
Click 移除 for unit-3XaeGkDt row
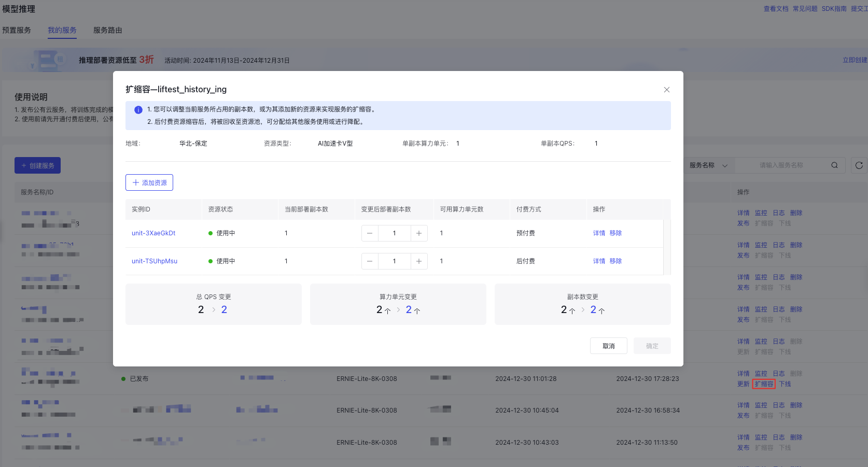(x=615, y=233)
